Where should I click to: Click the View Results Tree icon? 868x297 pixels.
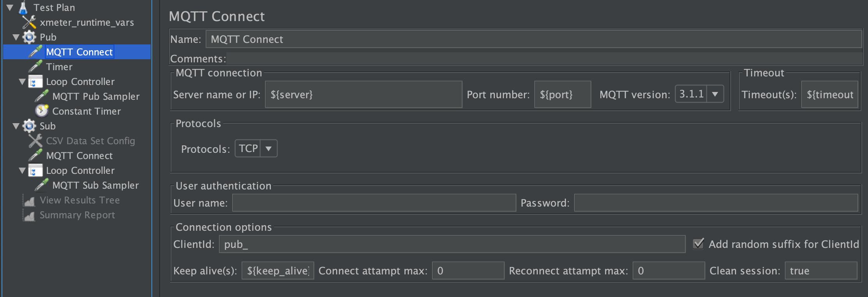pos(29,200)
